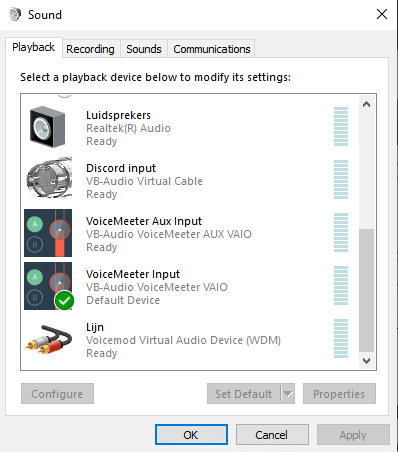398x452 pixels.
Task: Select "VoiceMeeter Input" device name
Action: (133, 274)
